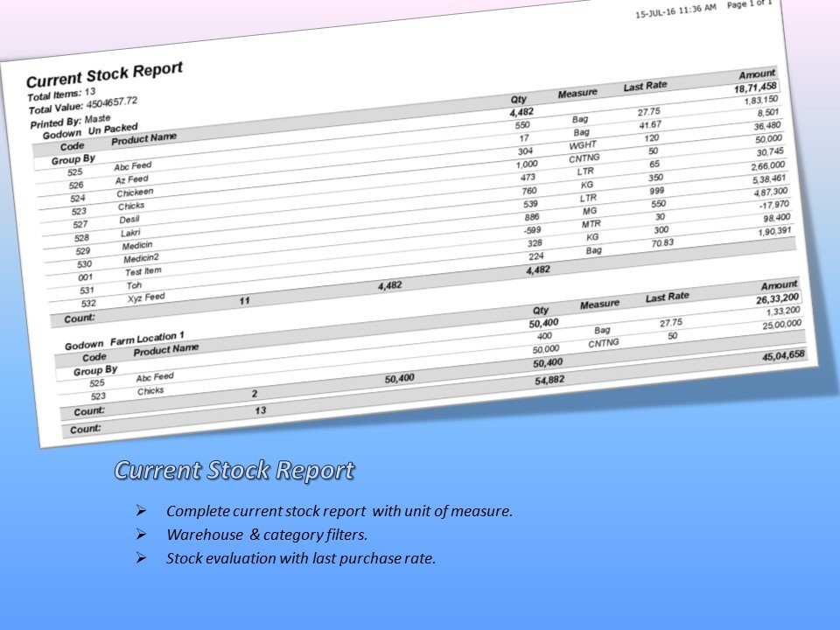Select the product name "Toh"
Viewport: 840px width, 630px height.
pos(134,285)
